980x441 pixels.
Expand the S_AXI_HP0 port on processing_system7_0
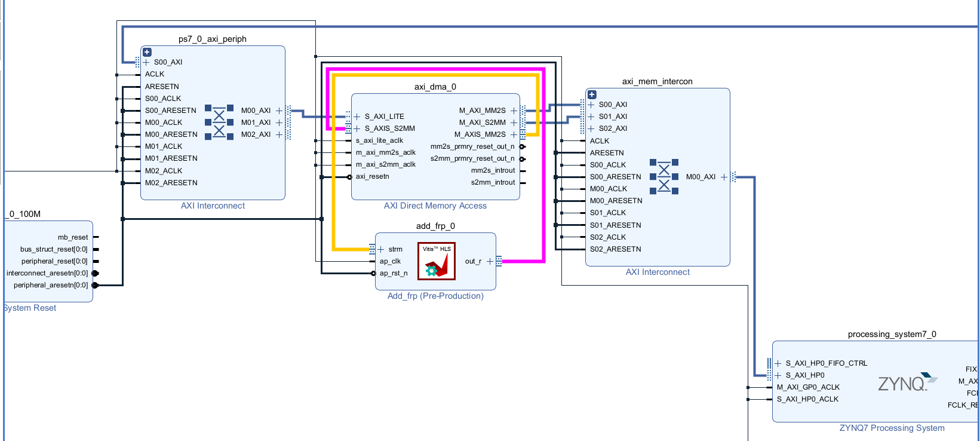coord(778,375)
